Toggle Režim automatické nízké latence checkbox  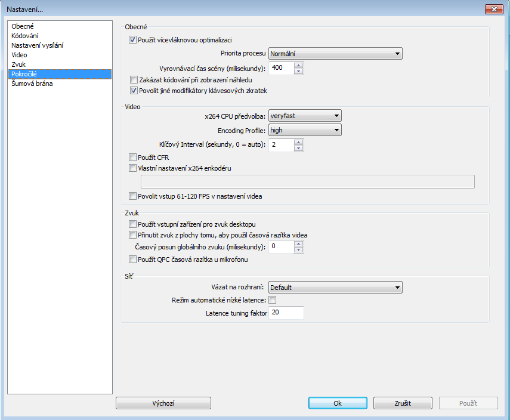click(x=273, y=299)
